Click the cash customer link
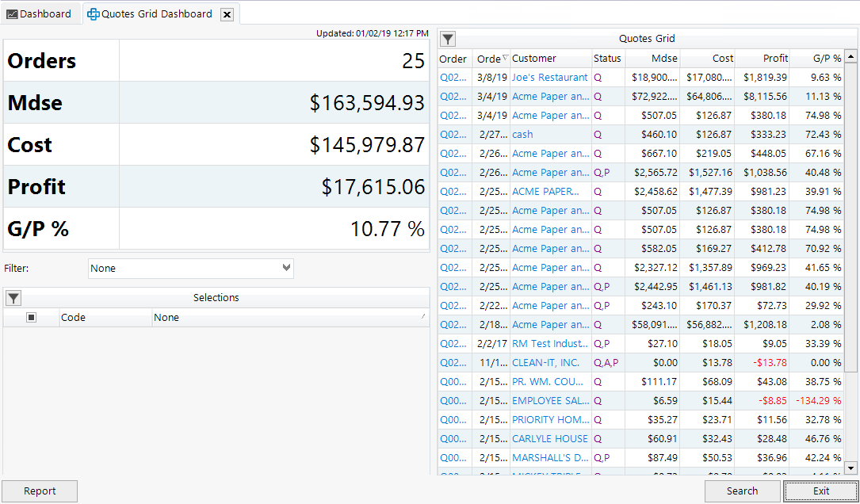The image size is (860, 504). pos(522,134)
